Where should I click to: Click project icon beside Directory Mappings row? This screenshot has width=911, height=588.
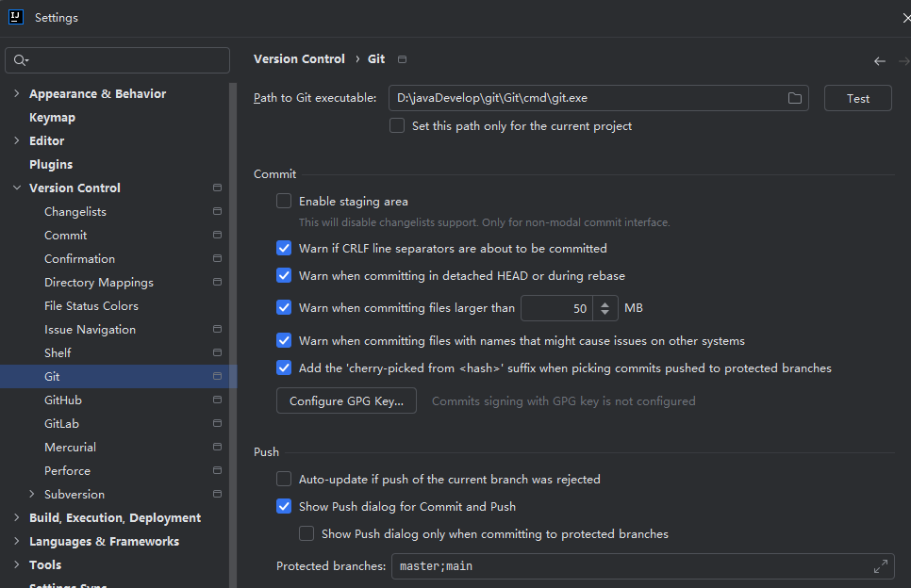tap(217, 282)
